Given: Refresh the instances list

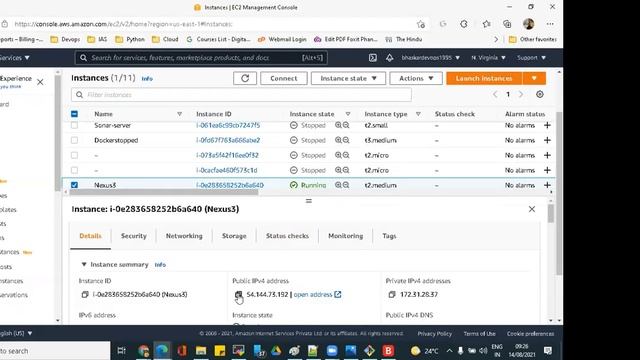Looking at the screenshot, I should (245, 78).
